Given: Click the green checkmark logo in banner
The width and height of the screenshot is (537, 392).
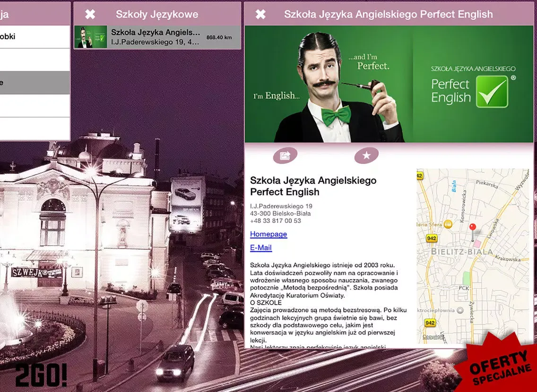Looking at the screenshot, I should click(x=492, y=91).
